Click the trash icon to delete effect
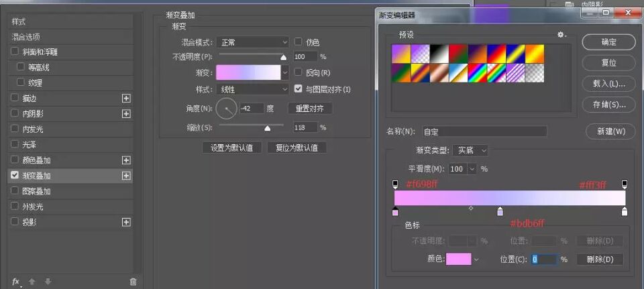Viewport: 644px width, 289px height. [133, 282]
